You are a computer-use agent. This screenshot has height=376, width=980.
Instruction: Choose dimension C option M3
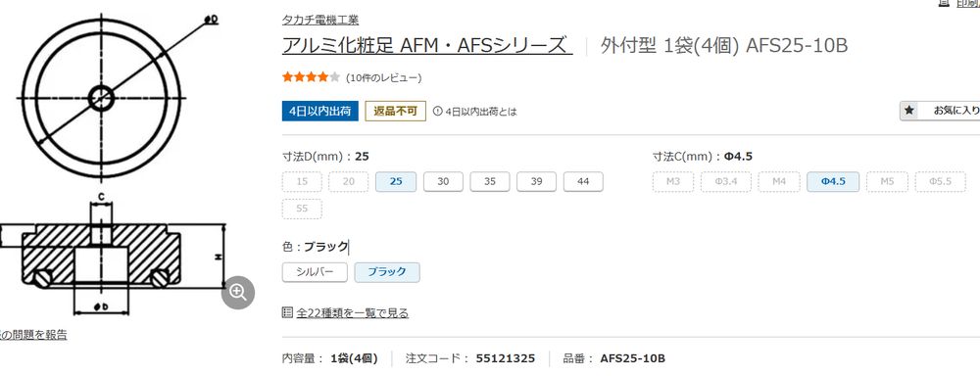673,182
